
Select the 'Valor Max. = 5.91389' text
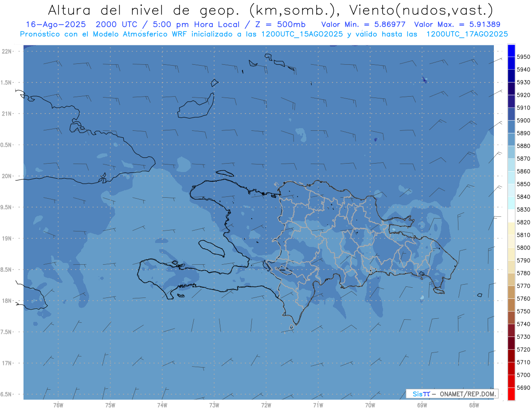[457, 24]
